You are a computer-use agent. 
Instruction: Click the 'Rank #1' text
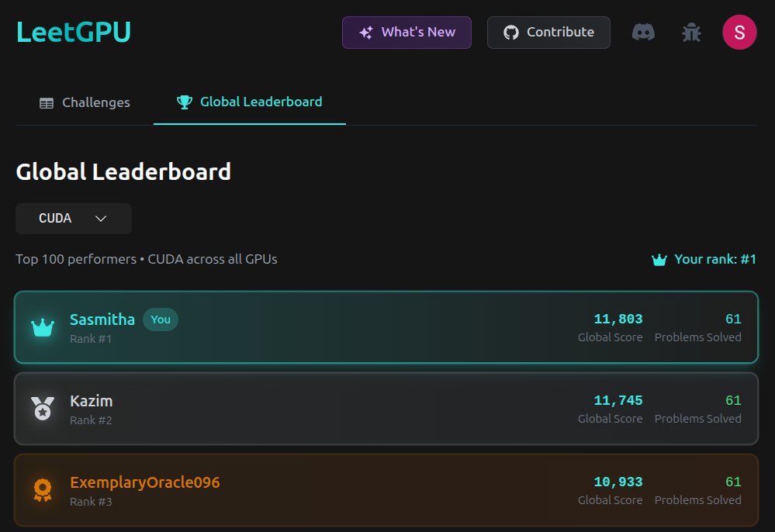pos(91,339)
